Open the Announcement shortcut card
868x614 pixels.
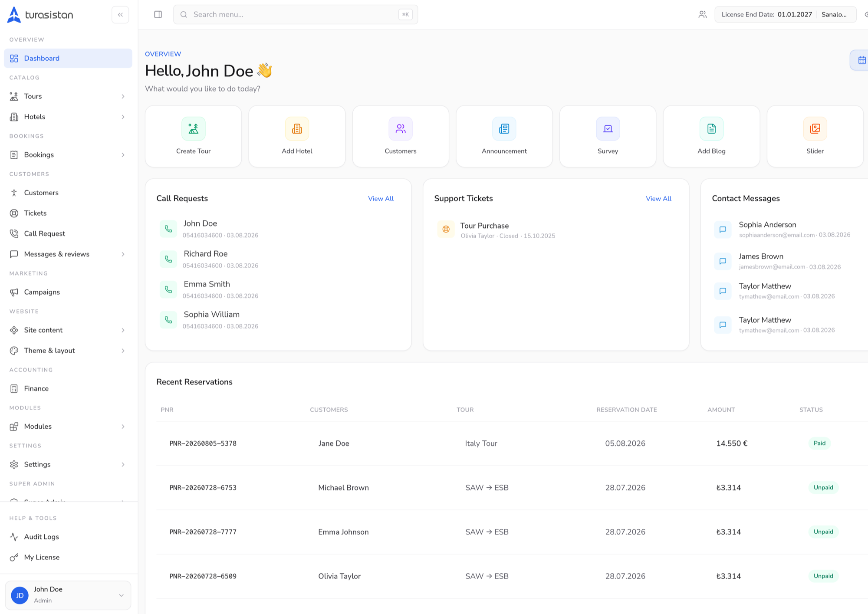(x=504, y=136)
